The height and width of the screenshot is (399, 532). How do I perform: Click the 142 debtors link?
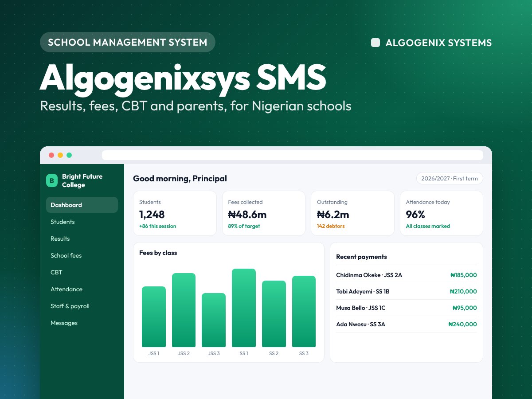(331, 226)
